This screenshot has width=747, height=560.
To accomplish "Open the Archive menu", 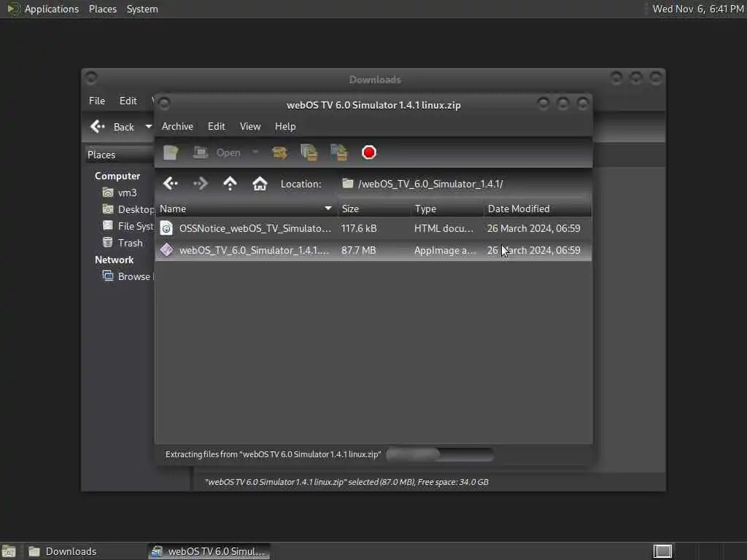I will coord(177,127).
